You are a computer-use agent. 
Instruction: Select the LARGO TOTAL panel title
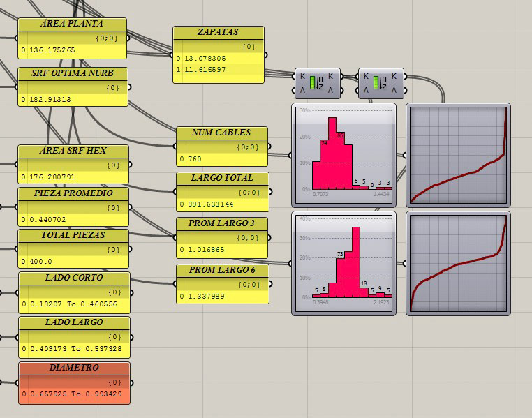pyautogui.click(x=222, y=178)
